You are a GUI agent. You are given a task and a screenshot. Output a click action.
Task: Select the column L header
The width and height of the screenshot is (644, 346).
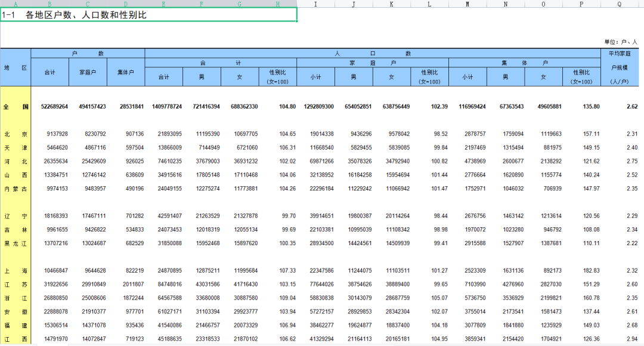(x=429, y=4)
